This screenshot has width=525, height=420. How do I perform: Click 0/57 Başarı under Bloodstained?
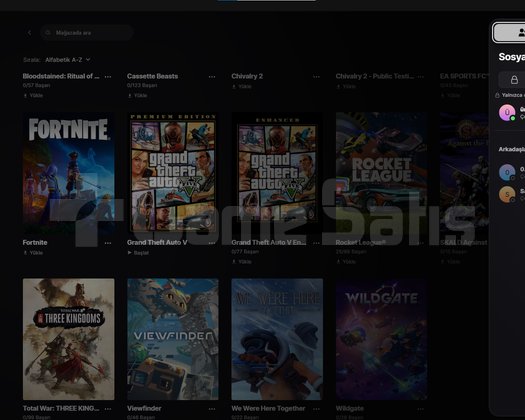pos(36,85)
